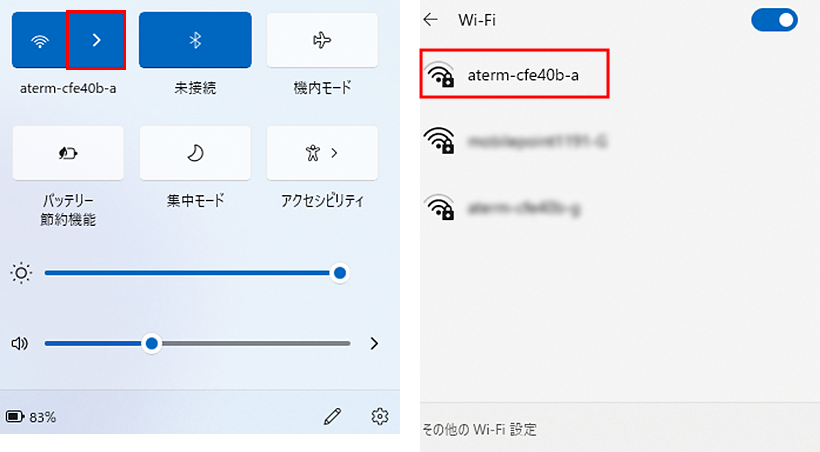Switch off the Wi-Fi toggle in panel header
The image size is (820, 452).
tap(774, 20)
